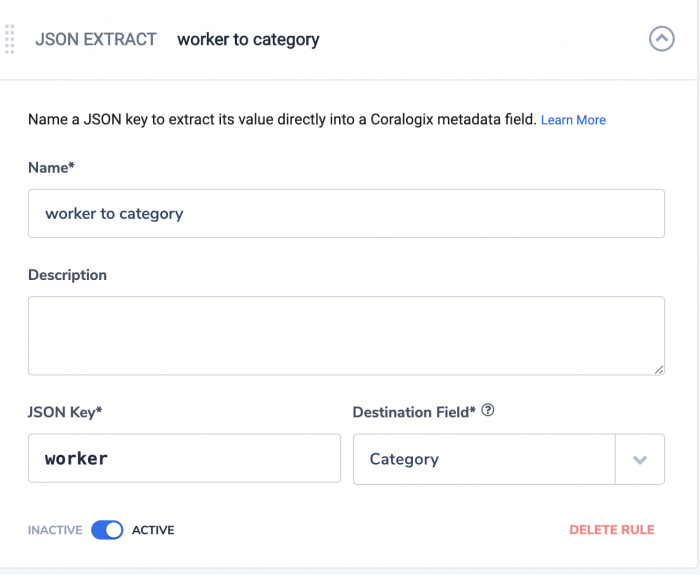Click the JSON Key* field label
Image resolution: width=700 pixels, height=575 pixels.
65,412
